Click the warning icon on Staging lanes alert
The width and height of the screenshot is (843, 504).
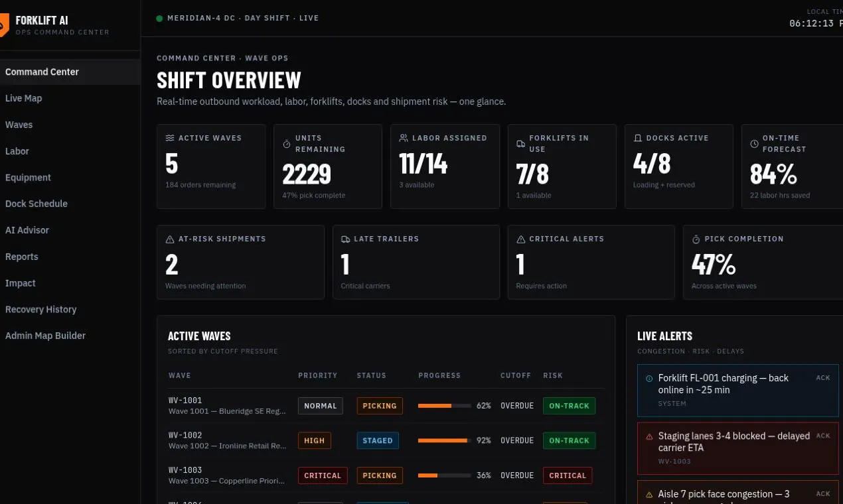[649, 437]
